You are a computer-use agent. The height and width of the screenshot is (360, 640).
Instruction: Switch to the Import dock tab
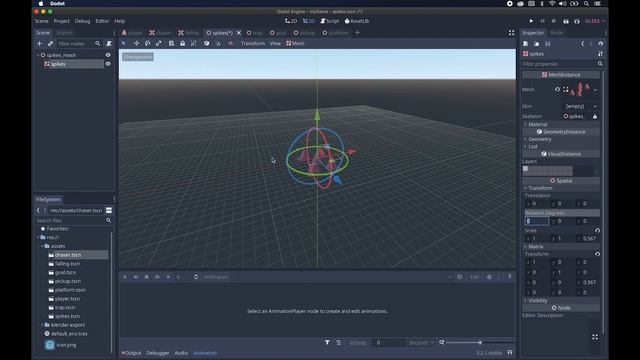pos(64,33)
